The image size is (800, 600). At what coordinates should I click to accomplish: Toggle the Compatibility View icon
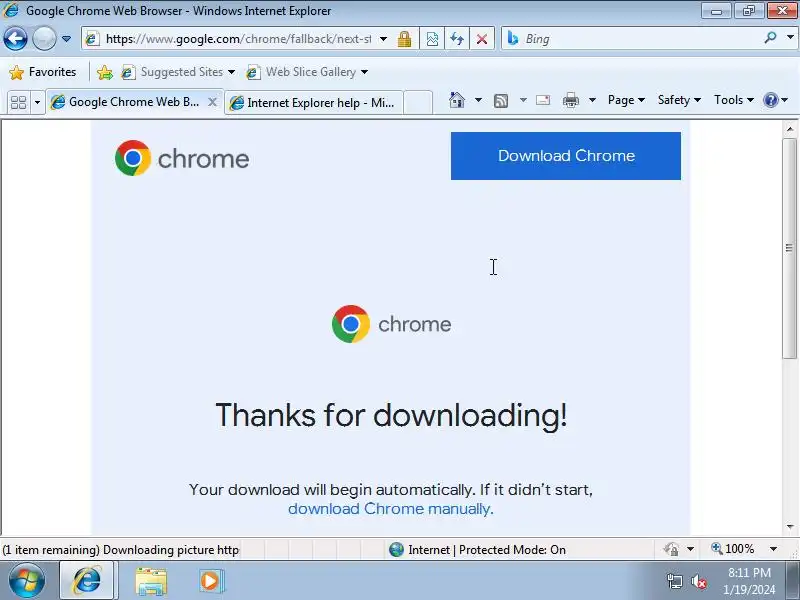pos(432,39)
